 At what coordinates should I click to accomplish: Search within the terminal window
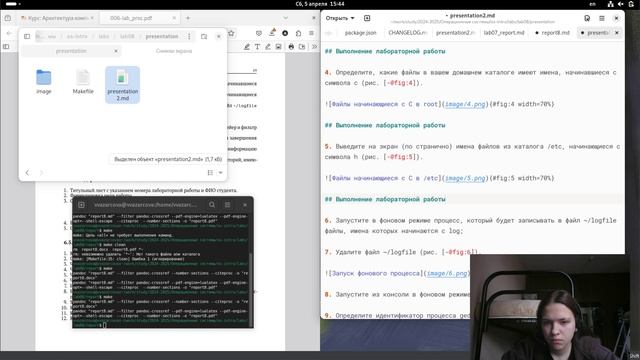tap(212, 204)
